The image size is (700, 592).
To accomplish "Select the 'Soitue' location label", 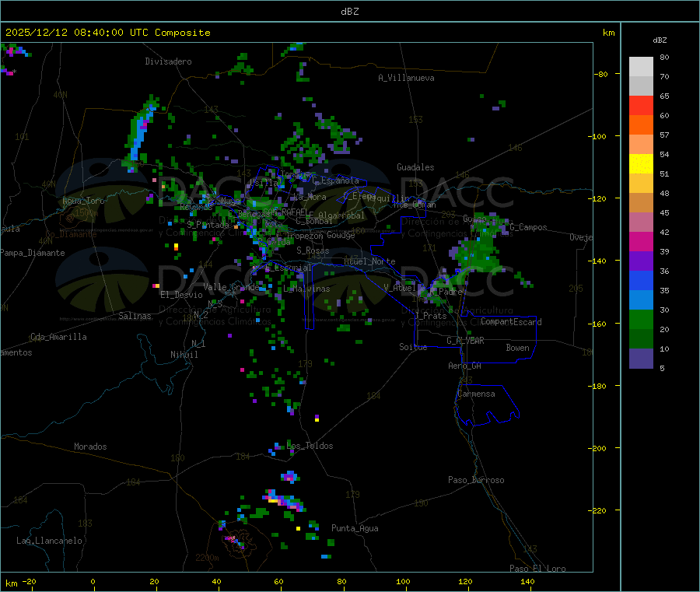I will pos(413,347).
